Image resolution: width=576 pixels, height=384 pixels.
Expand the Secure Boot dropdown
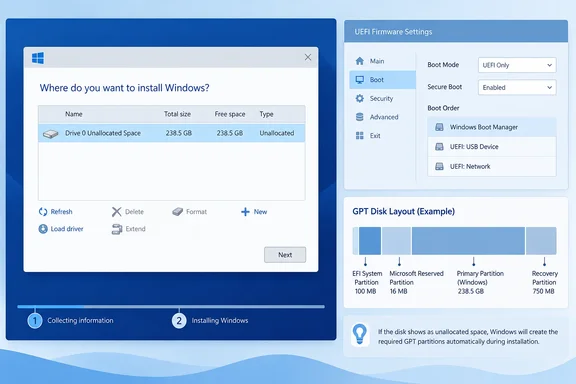pyautogui.click(x=517, y=87)
